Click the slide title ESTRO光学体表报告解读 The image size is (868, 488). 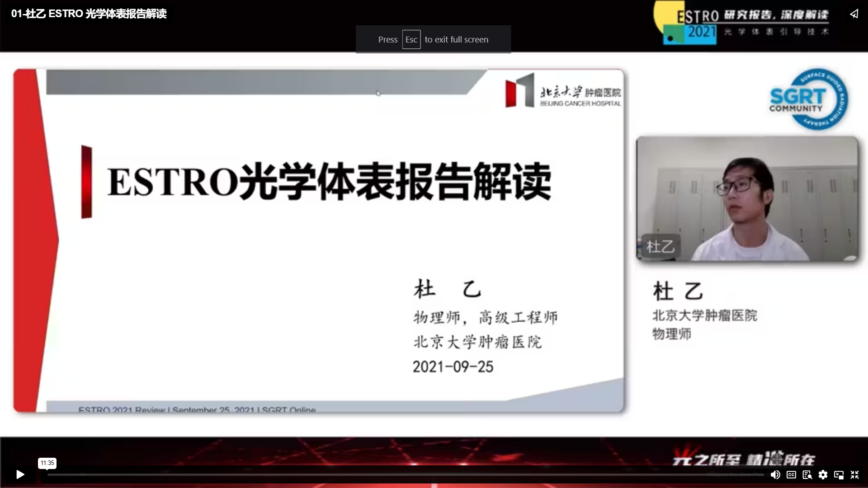coord(329,182)
